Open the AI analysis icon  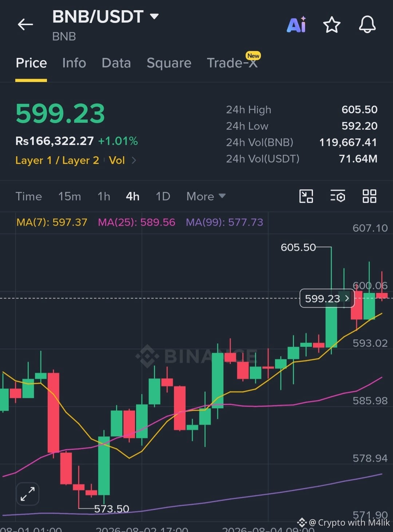[x=297, y=25]
